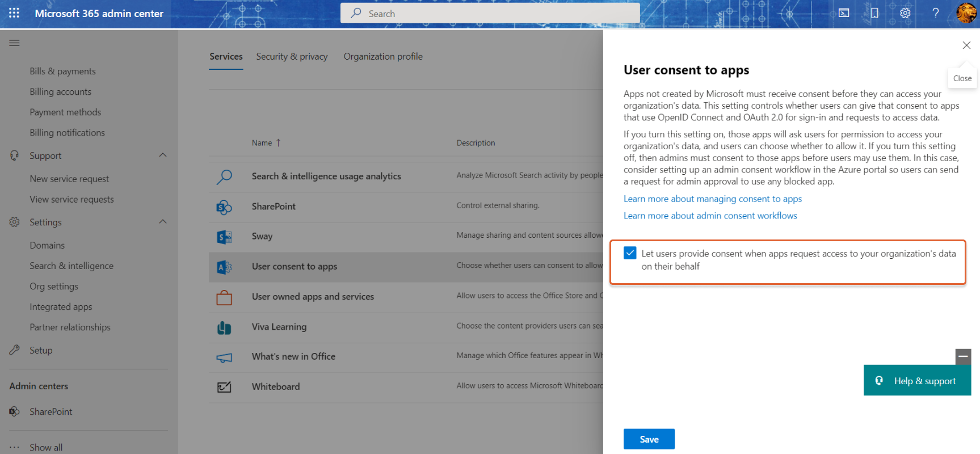The height and width of the screenshot is (454, 980).
Task: Minimize the Help & support widget
Action: 963,356
